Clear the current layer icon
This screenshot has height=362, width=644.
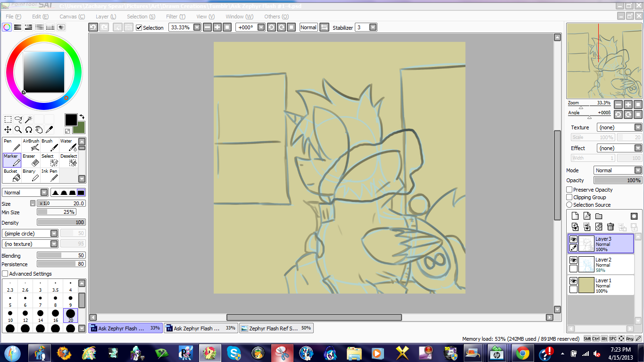coord(599,227)
